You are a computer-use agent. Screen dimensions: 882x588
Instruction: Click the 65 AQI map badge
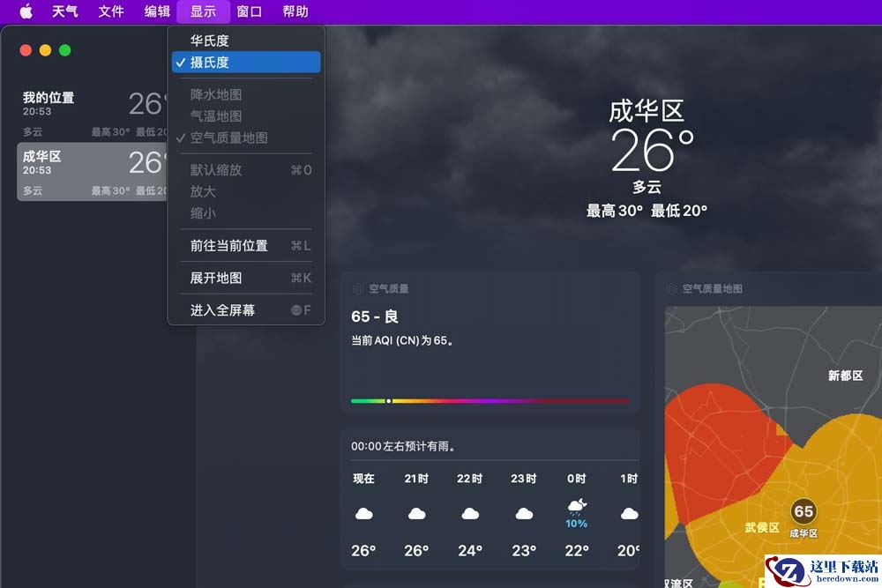804,511
